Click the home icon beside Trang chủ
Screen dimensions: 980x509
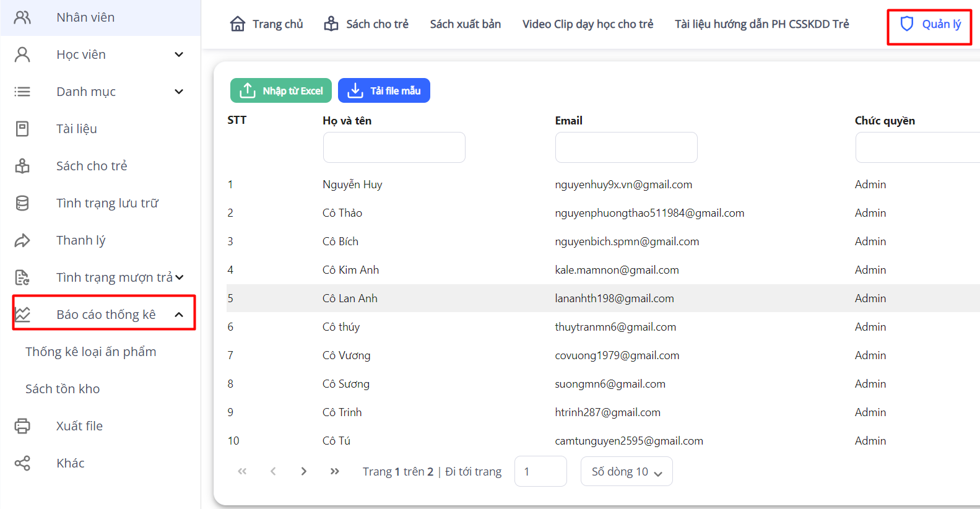238,24
